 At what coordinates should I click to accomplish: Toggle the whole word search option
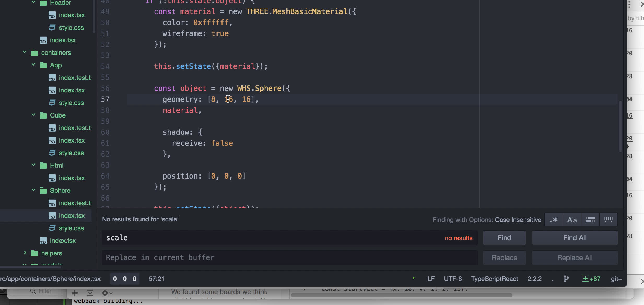point(608,220)
